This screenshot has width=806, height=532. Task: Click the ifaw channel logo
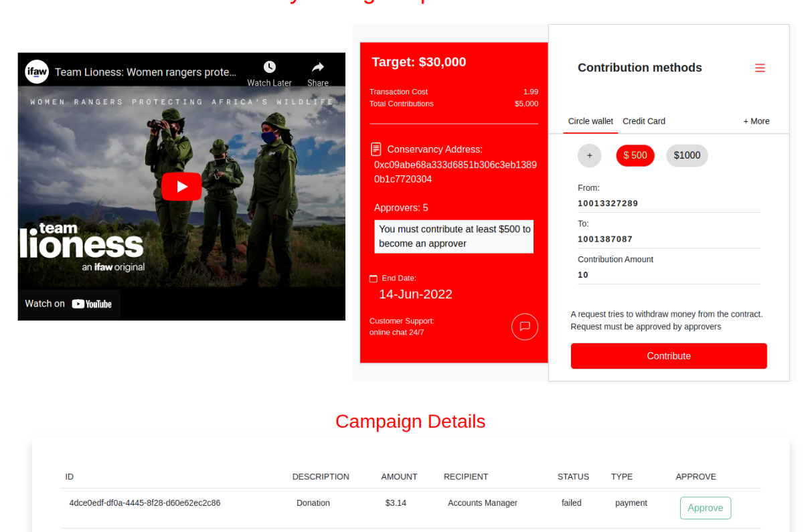click(37, 72)
